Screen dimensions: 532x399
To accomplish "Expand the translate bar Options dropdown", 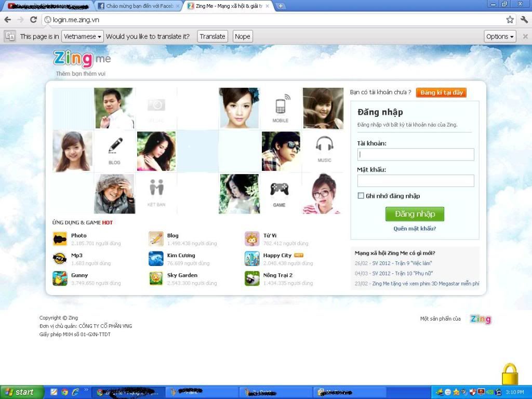I will click(x=500, y=36).
